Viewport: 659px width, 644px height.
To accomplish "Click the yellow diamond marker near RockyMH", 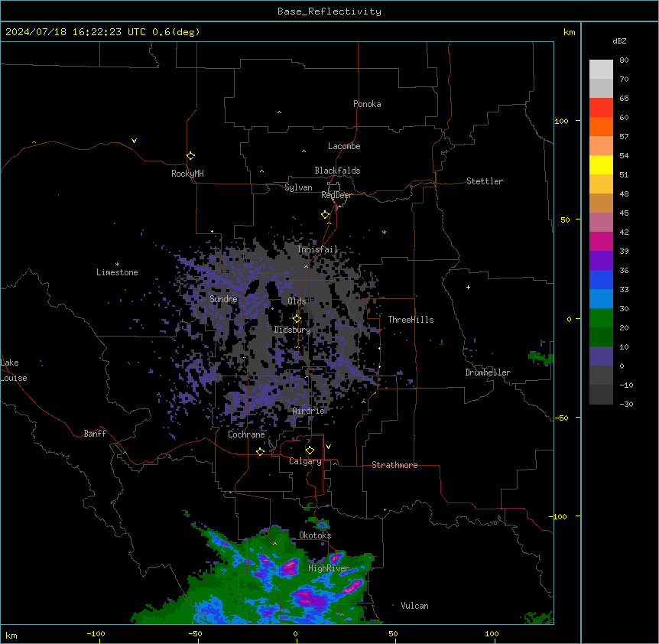I will click(191, 155).
